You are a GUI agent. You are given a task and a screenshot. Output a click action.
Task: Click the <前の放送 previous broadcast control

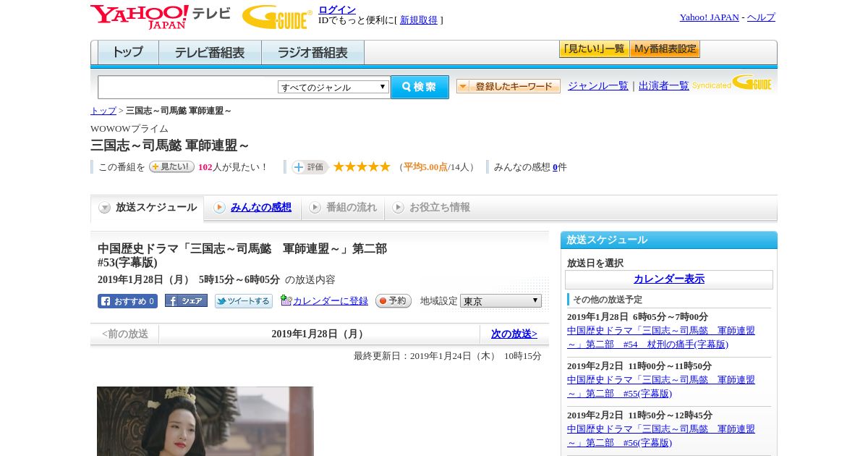(125, 334)
